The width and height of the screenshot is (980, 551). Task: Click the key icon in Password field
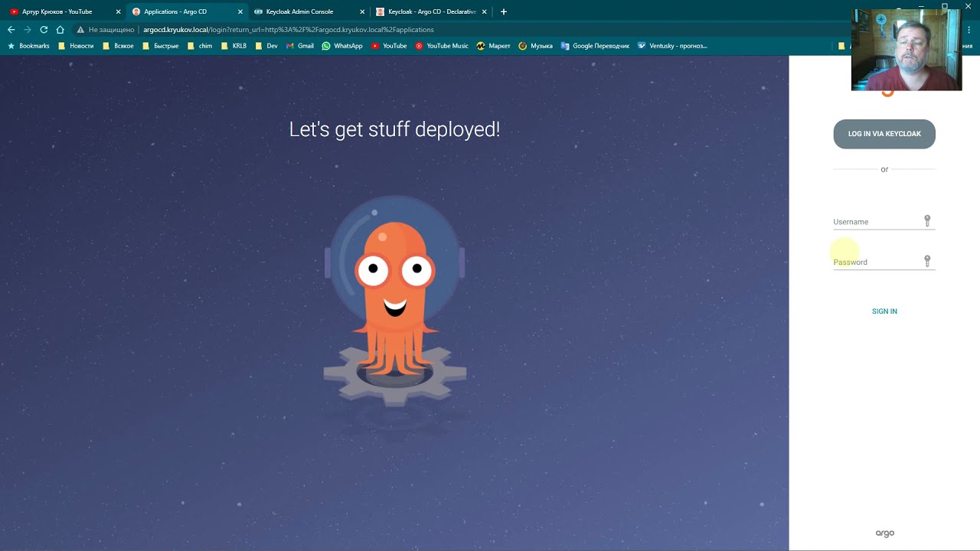927,261
